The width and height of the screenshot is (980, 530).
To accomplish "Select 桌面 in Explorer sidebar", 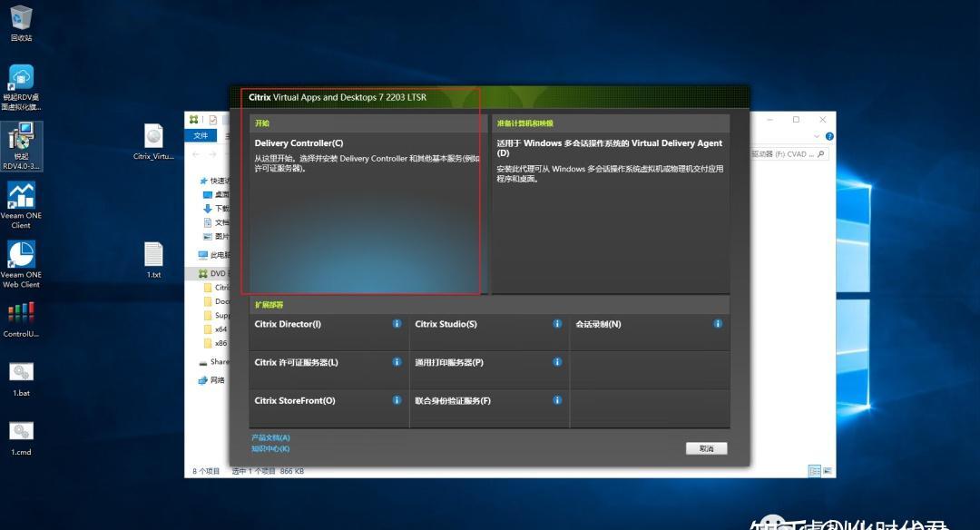I will pos(216,194).
